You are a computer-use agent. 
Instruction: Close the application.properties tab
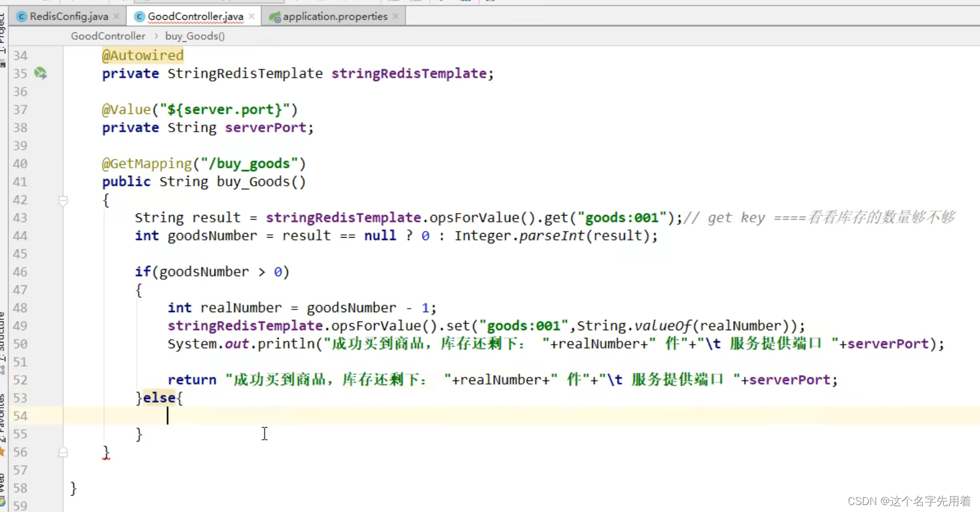point(396,16)
